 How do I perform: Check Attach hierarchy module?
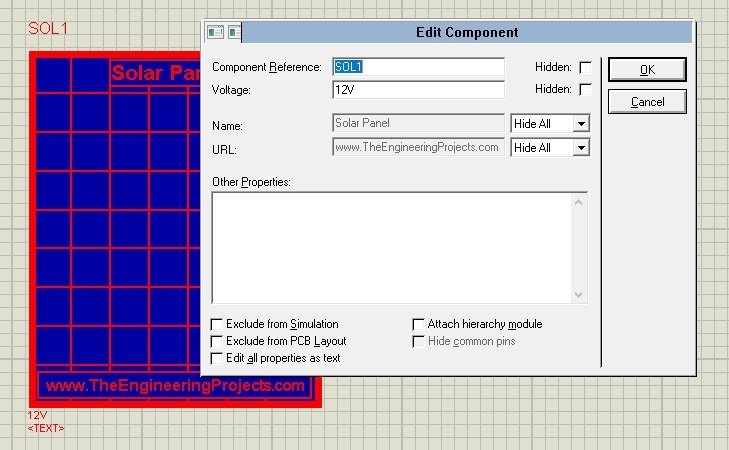418,324
